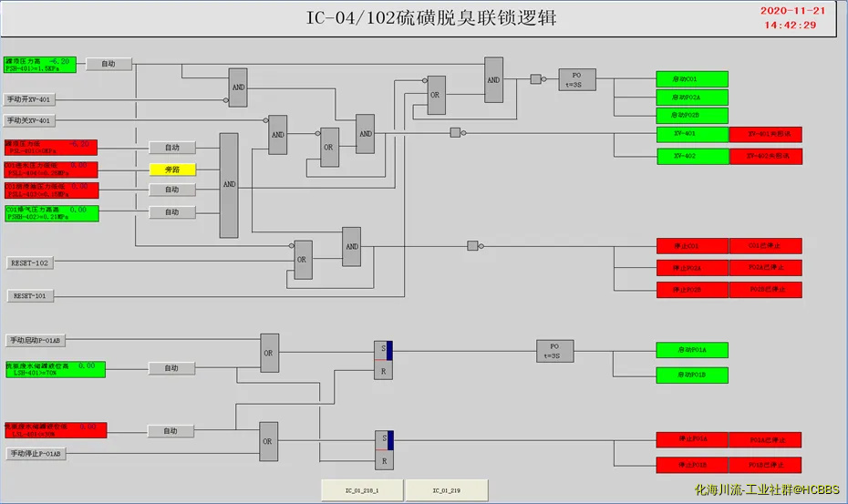The width and height of the screenshot is (848, 504).
Task: Click the 14:42:29 time display
Action: coord(791,25)
